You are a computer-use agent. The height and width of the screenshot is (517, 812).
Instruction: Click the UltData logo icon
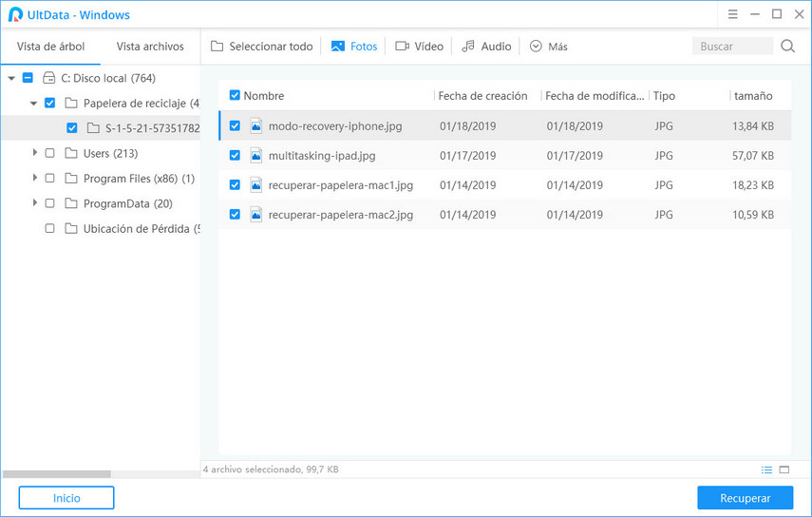(15, 14)
